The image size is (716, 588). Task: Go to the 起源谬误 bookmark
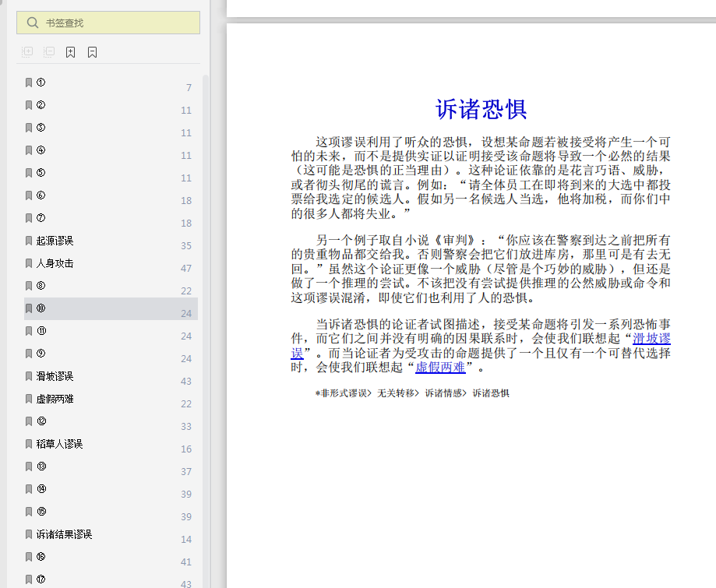pyautogui.click(x=111, y=241)
